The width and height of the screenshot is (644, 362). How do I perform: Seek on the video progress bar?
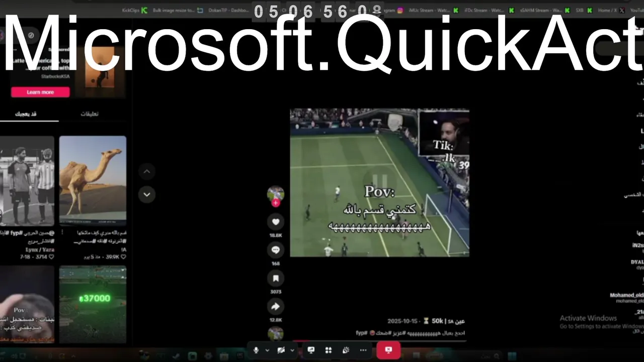tap(379, 341)
